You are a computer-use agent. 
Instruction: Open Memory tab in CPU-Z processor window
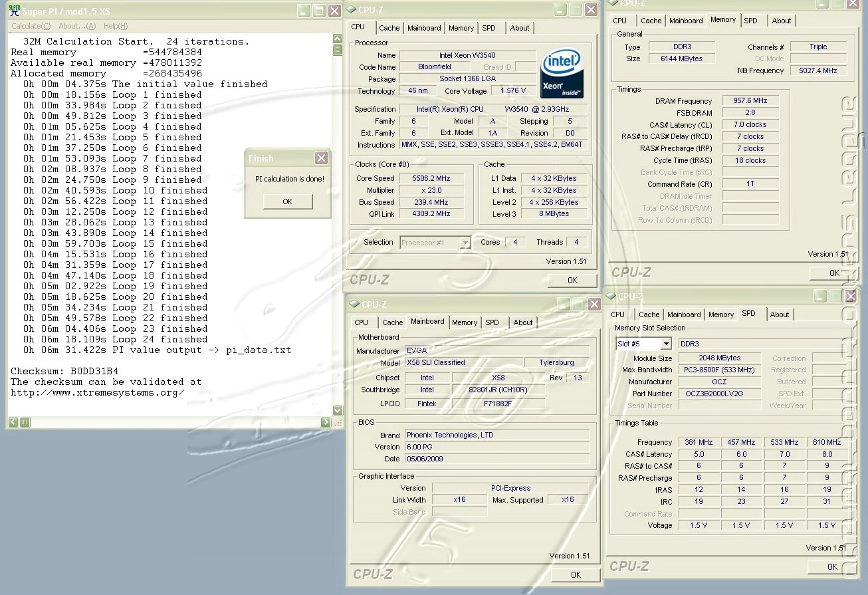461,28
